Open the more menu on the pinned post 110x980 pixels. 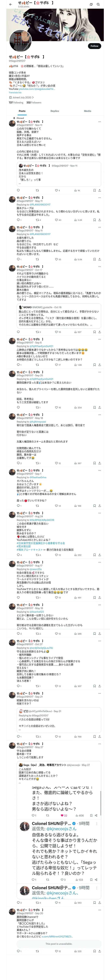[100, 122]
